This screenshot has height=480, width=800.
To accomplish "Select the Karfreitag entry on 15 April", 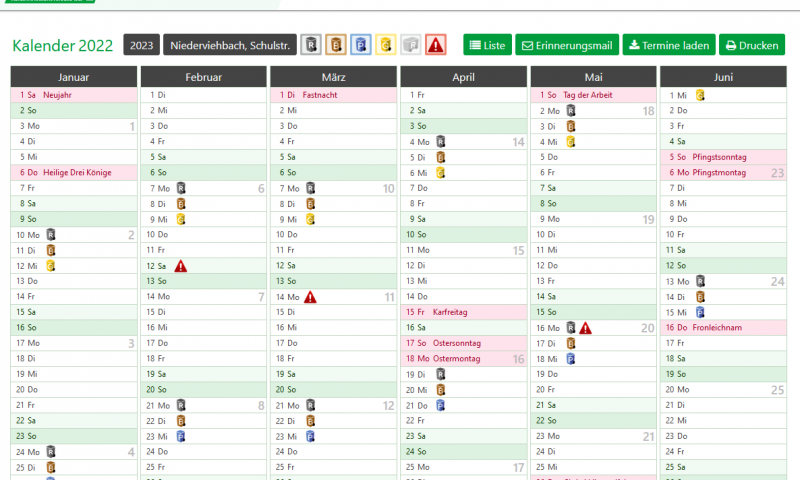I will coord(450,312).
